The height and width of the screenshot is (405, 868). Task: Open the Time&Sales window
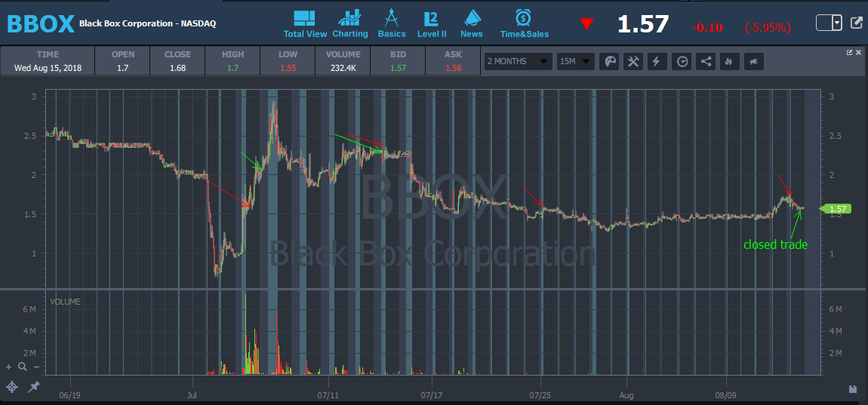525,24
